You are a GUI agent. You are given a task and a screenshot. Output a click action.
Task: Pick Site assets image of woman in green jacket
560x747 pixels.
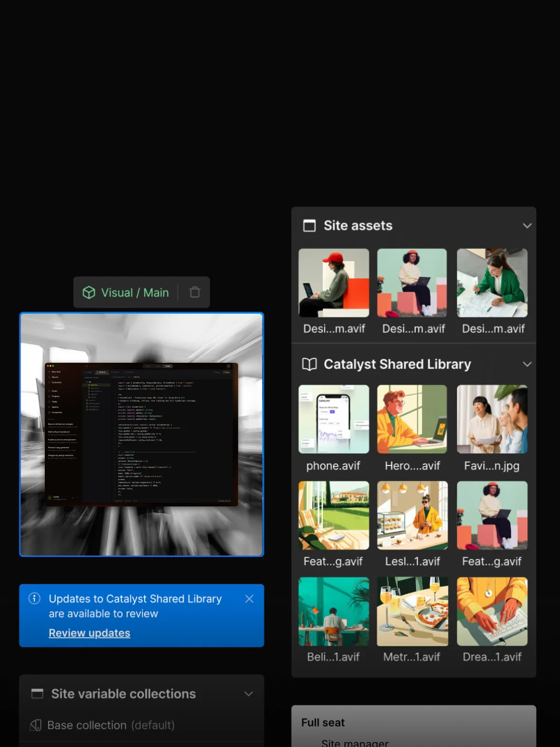[x=492, y=283]
